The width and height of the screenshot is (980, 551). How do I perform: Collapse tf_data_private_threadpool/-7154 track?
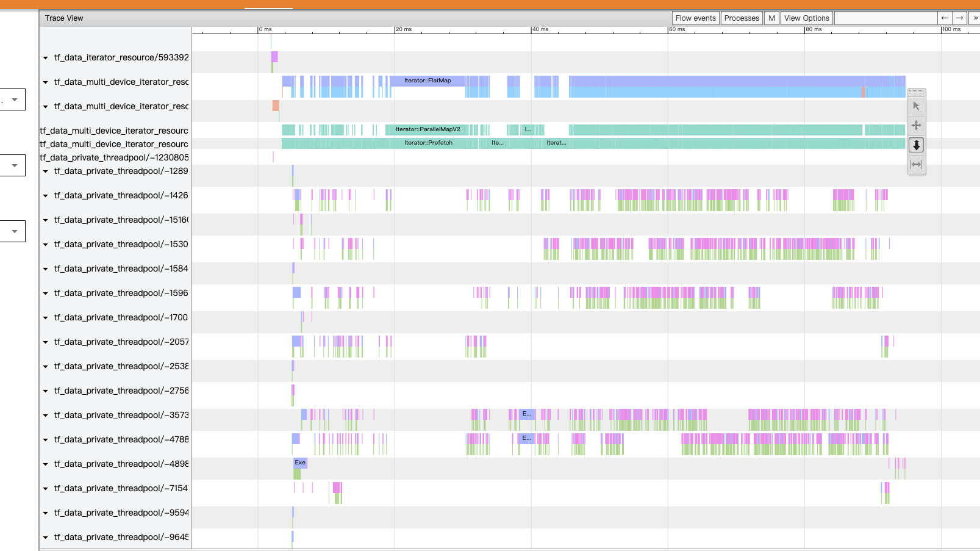pos(46,489)
